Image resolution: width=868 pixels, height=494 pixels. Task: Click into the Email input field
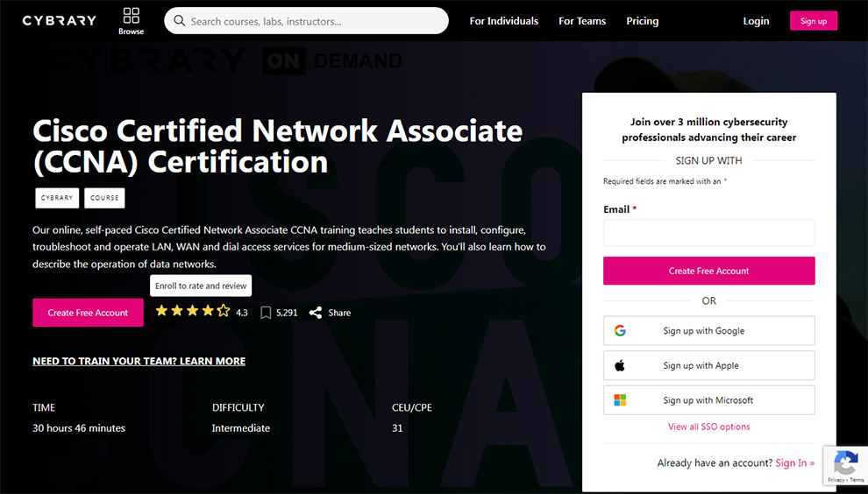709,233
